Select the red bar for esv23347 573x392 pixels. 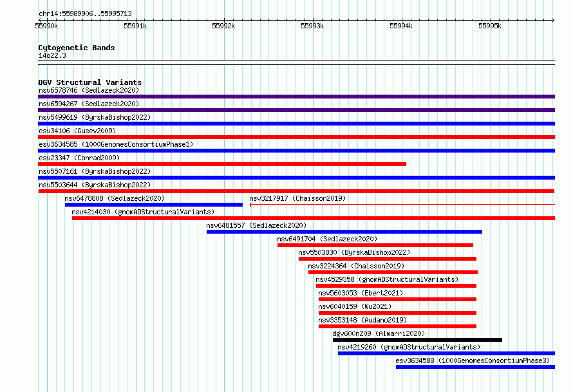tap(222, 164)
